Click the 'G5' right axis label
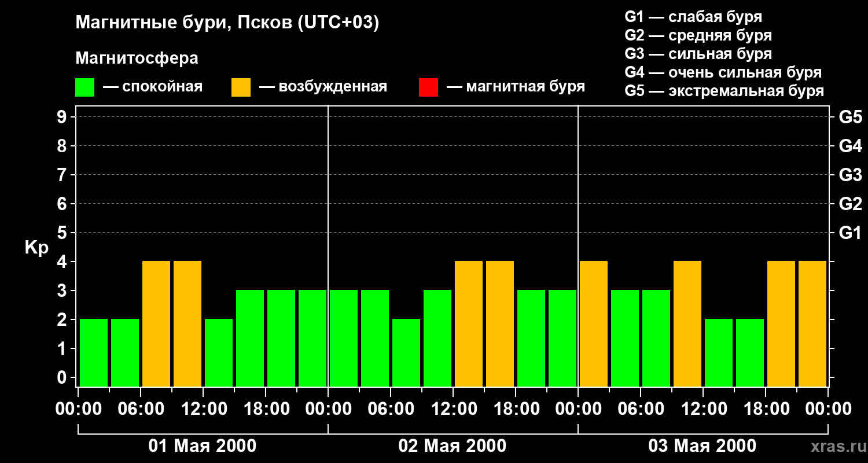This screenshot has height=463, width=868. pos(850,117)
